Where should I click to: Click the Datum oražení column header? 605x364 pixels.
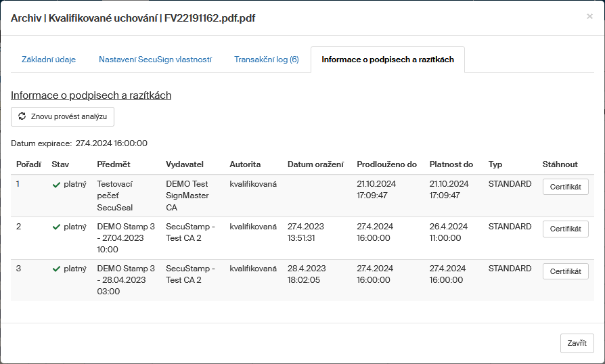(x=315, y=164)
